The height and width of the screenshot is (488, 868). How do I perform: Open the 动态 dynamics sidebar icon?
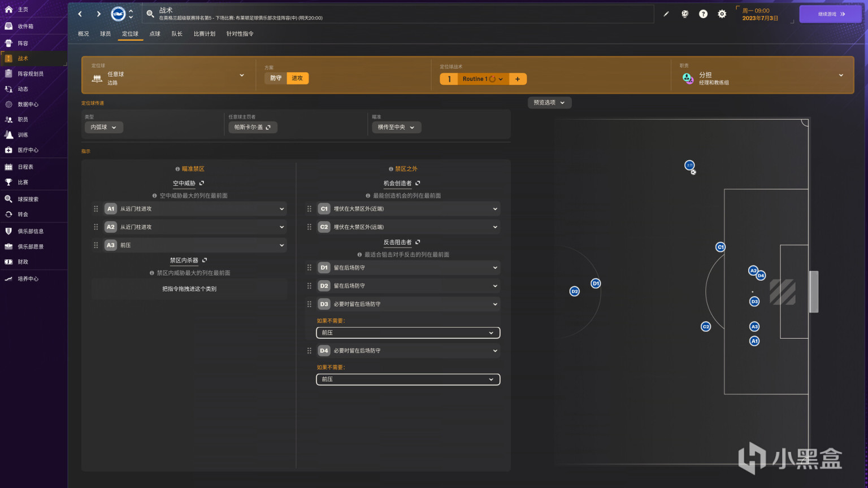click(x=8, y=89)
